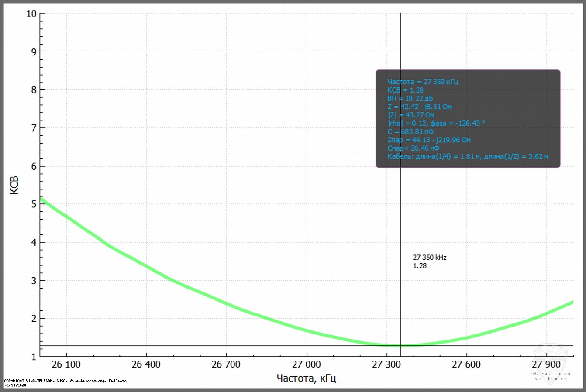Click the copyright VIVA-TELECOM text at bottom left
The image size is (586, 392).
[x=65, y=381]
